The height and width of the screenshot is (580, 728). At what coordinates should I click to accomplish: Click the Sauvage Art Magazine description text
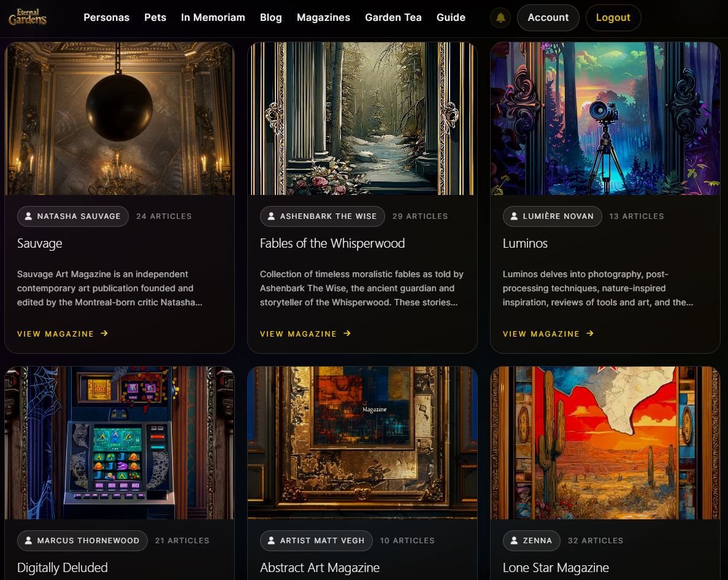tap(110, 288)
